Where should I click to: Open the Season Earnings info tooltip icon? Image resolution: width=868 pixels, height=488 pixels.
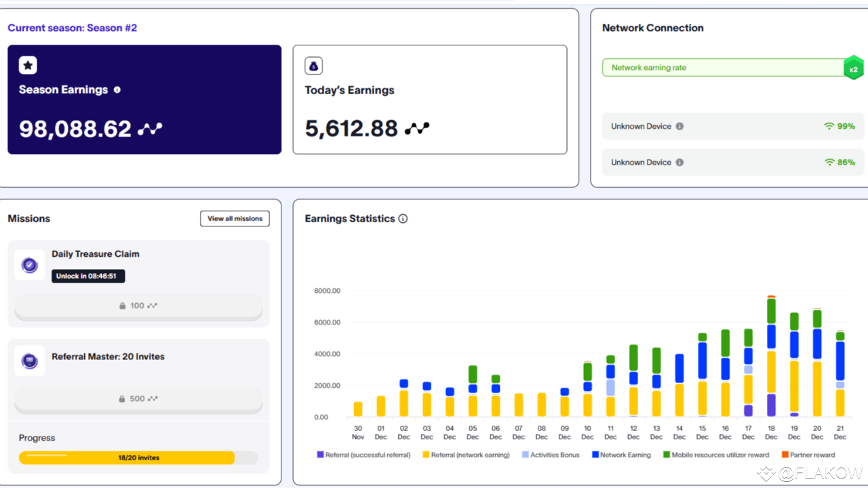click(117, 89)
